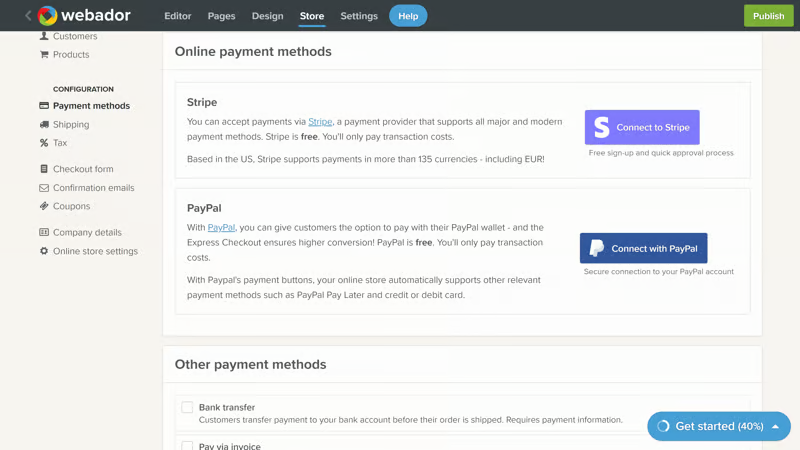Publish the website with Publish button

pyautogui.click(x=768, y=16)
